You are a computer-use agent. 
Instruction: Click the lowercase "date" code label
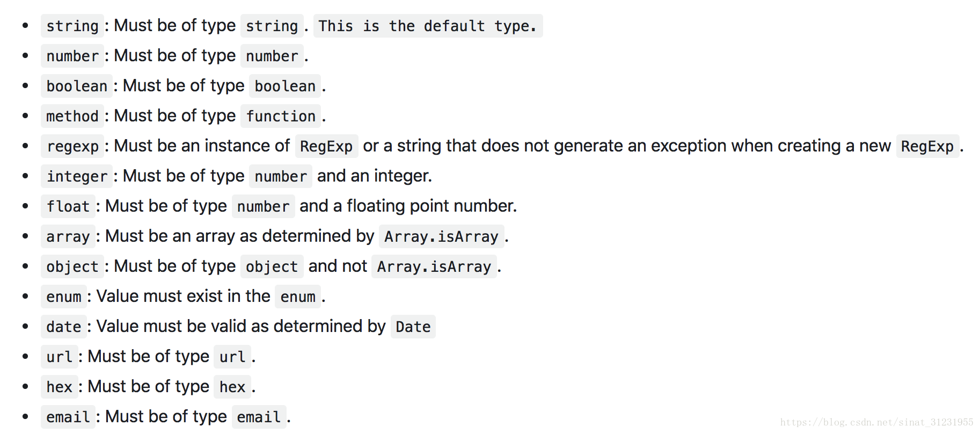click(x=63, y=327)
